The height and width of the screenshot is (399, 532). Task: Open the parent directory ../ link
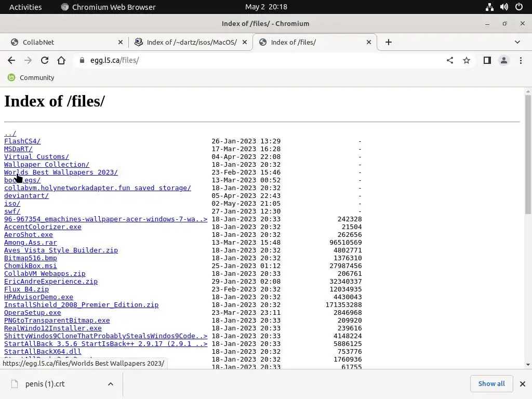click(10, 134)
